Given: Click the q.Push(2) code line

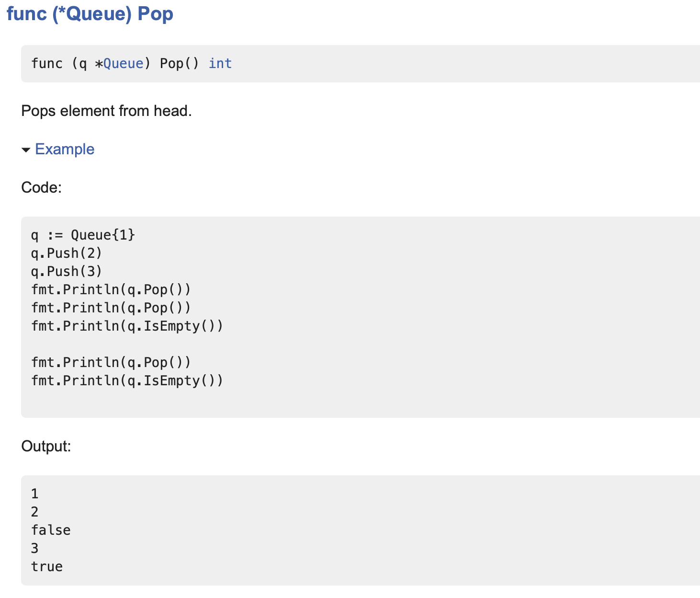Looking at the screenshot, I should 67,253.
